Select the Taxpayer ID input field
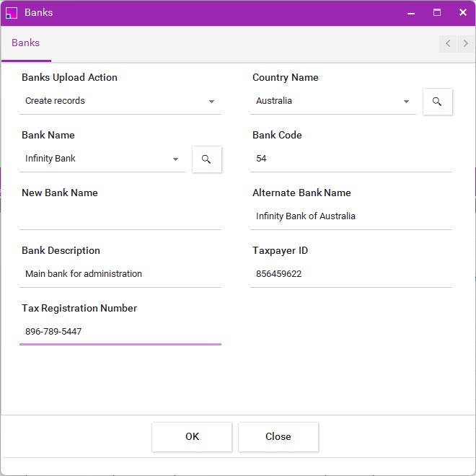476x476 pixels. click(351, 274)
